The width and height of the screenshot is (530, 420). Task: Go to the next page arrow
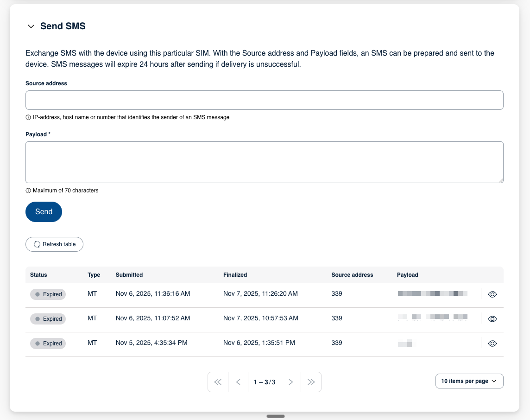(291, 382)
